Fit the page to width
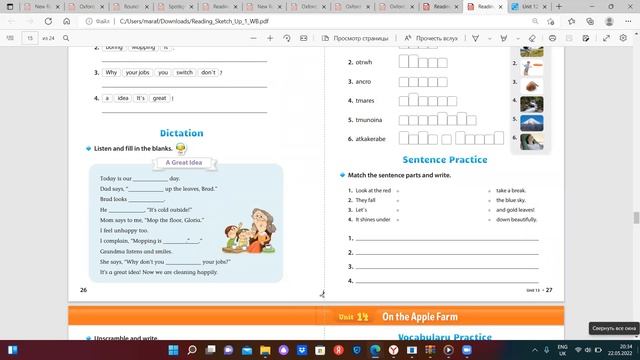The width and height of the screenshot is (640, 360). [304, 38]
